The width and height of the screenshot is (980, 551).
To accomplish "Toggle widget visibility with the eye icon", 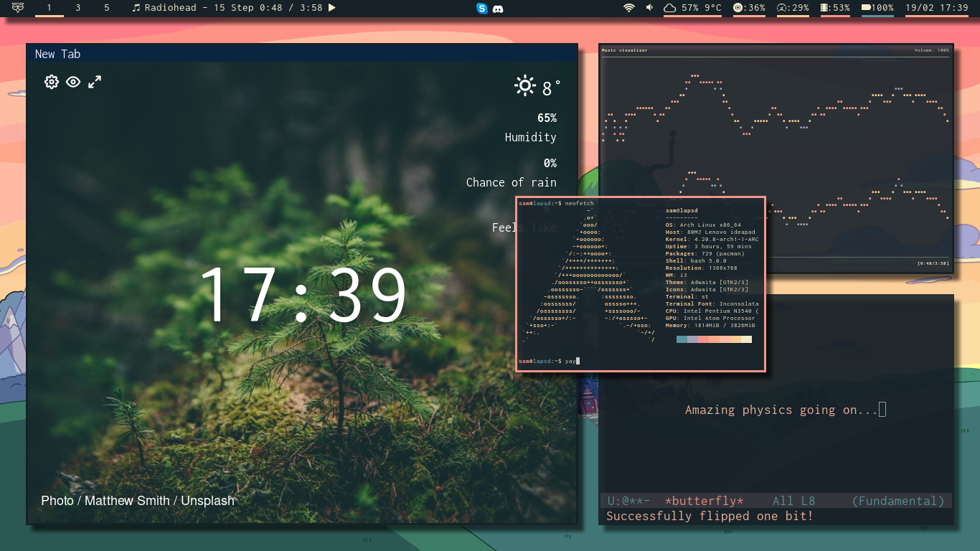I will tap(72, 82).
